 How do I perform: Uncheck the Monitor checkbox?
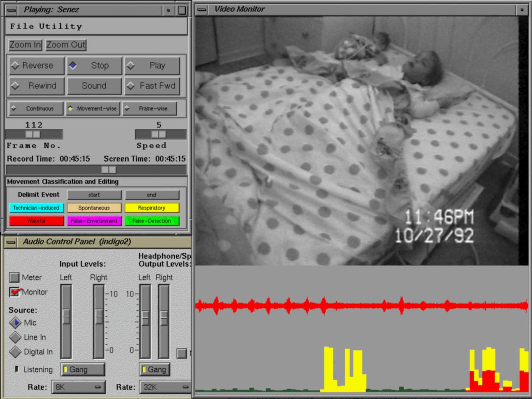point(15,292)
